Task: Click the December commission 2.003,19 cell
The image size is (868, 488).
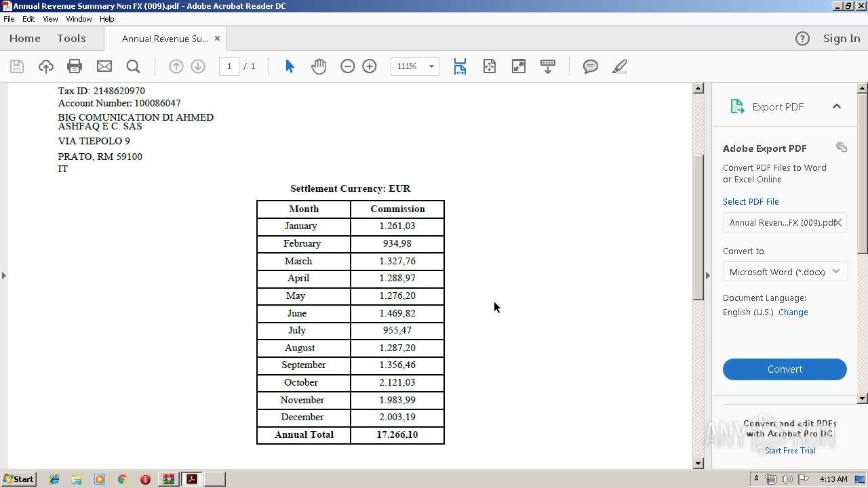Action: (x=397, y=418)
